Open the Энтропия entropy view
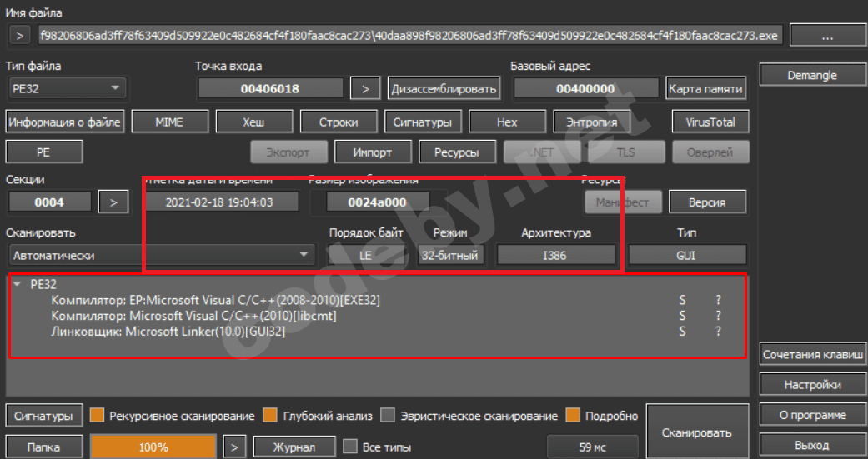868x459 pixels. click(591, 122)
